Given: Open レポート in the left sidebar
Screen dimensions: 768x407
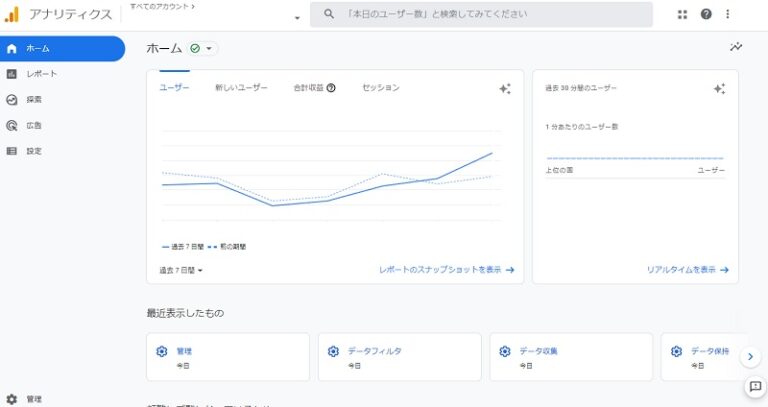Looking at the screenshot, I should [x=41, y=74].
